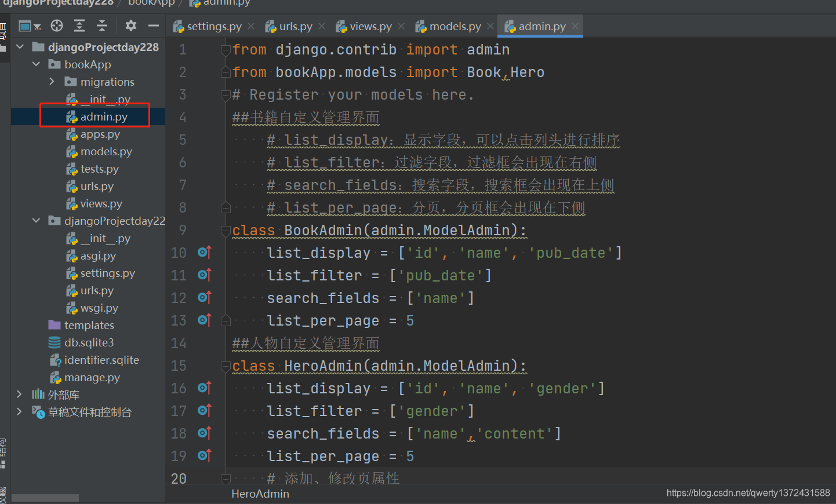
Task: Open the project view dropdown in toolbar
Action: coord(30,26)
